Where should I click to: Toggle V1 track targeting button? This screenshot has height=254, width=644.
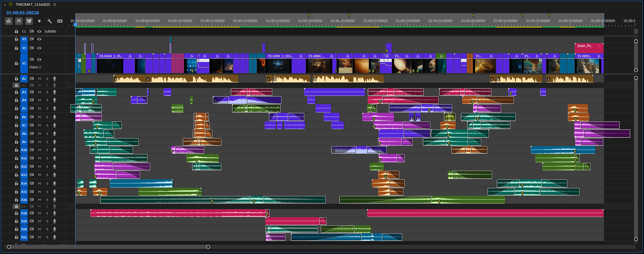(24, 63)
